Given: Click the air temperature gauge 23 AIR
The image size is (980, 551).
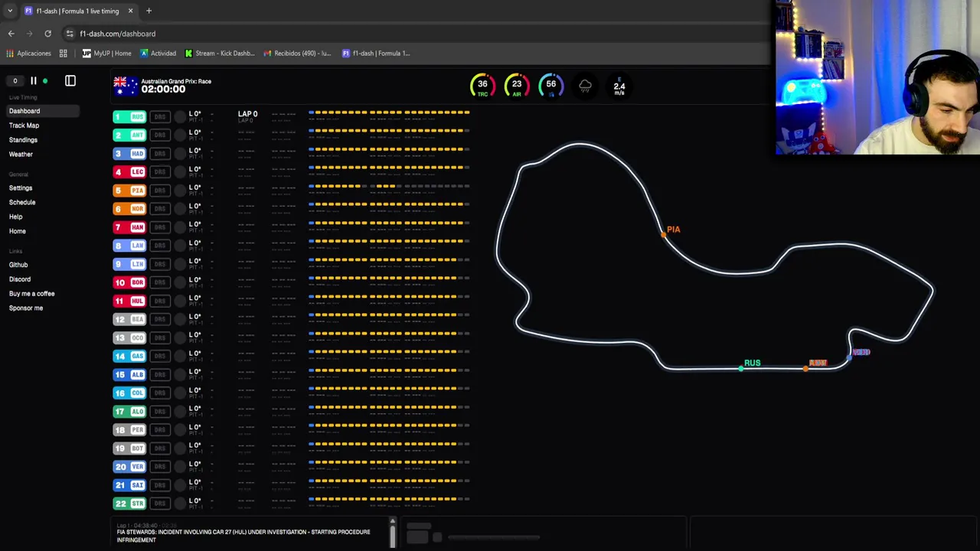Looking at the screenshot, I should coord(517,86).
